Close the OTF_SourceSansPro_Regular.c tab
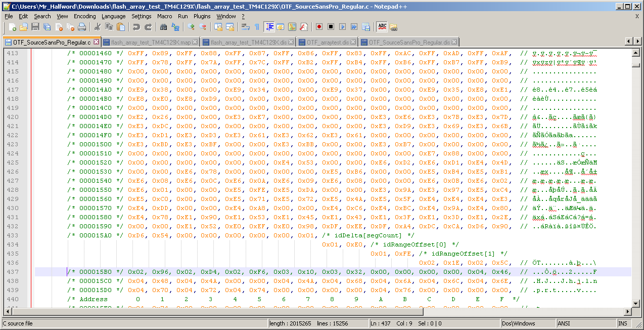This screenshot has width=644, height=330. point(96,42)
